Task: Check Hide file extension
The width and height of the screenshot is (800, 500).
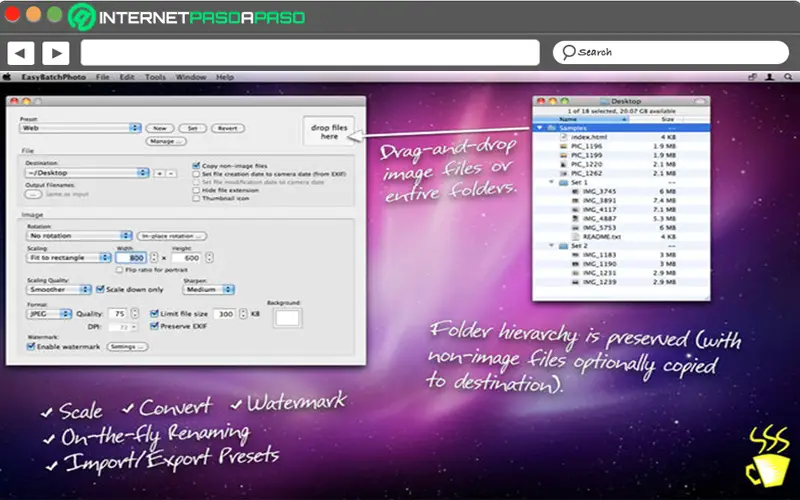Action: click(196, 190)
